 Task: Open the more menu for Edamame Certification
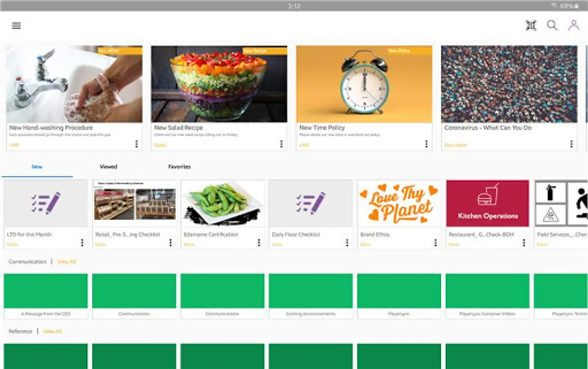(x=259, y=243)
